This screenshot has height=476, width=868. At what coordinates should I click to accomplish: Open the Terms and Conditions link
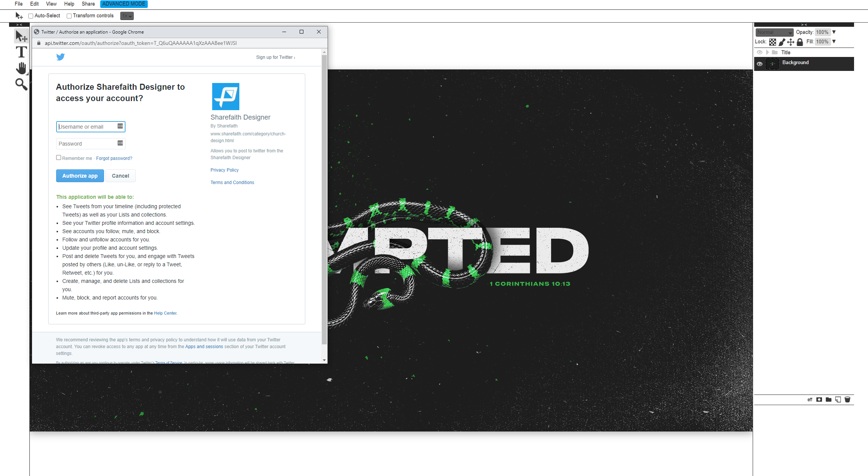pyautogui.click(x=232, y=183)
